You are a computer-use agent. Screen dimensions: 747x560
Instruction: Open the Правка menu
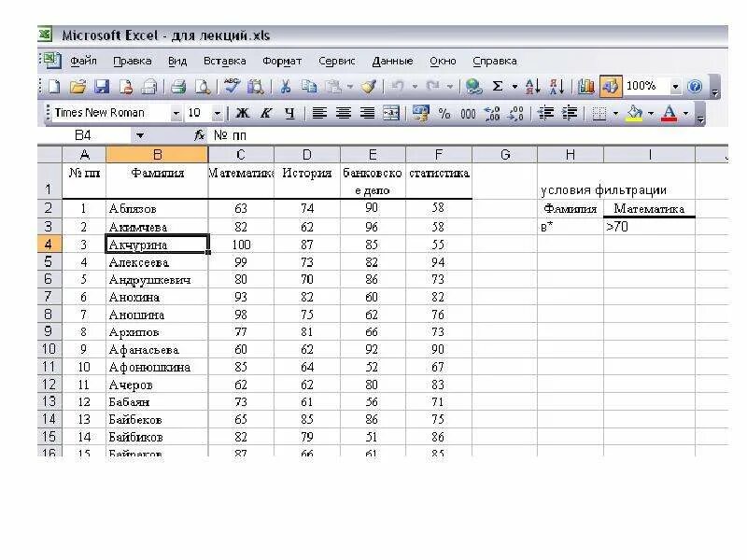[x=133, y=61]
